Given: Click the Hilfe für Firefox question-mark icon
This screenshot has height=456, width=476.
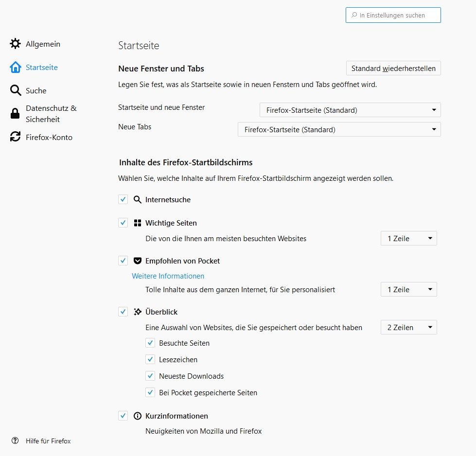Looking at the screenshot, I should [15, 441].
